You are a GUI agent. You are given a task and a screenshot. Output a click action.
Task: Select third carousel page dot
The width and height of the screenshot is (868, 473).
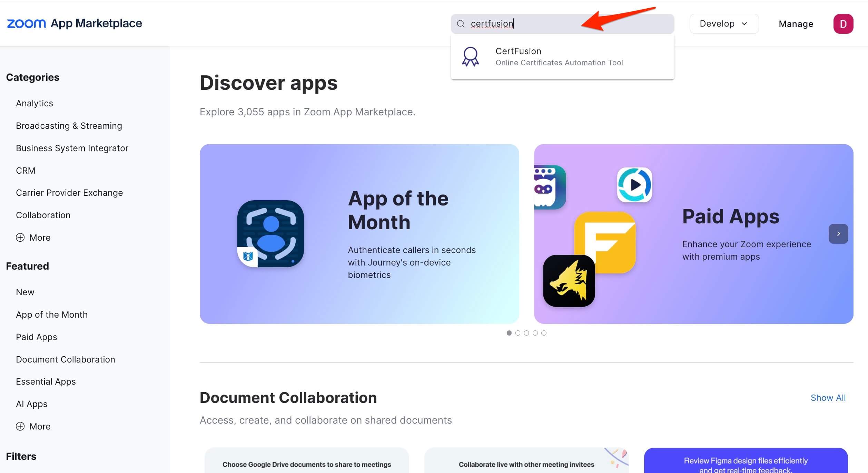click(x=526, y=333)
